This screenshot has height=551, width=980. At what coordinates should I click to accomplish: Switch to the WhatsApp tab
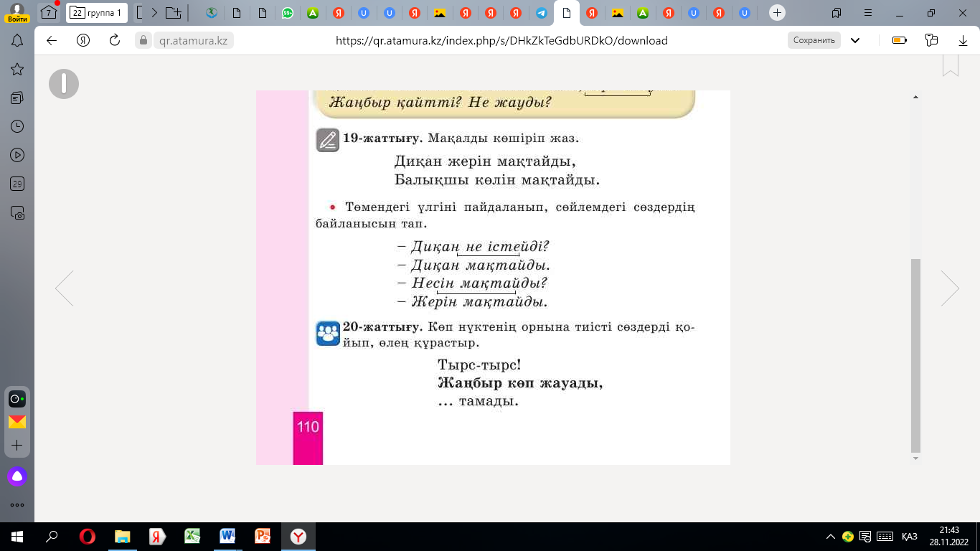pyautogui.click(x=288, y=12)
